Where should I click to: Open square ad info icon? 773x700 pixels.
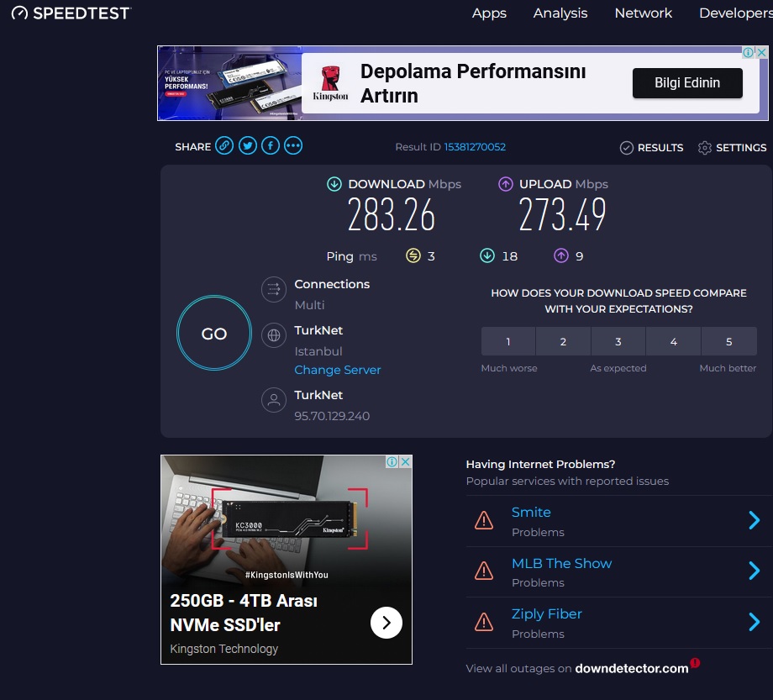tap(392, 462)
